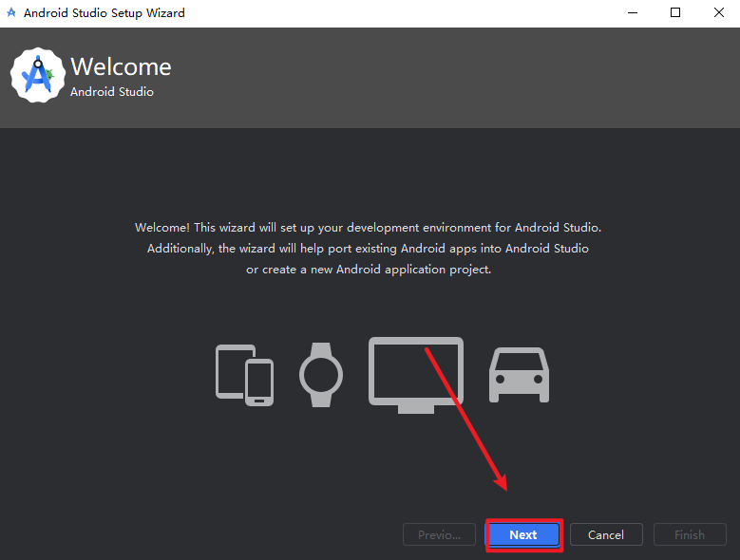Click the line starting with Welcome! This wizard
This screenshot has width=740, height=560.
click(x=369, y=228)
